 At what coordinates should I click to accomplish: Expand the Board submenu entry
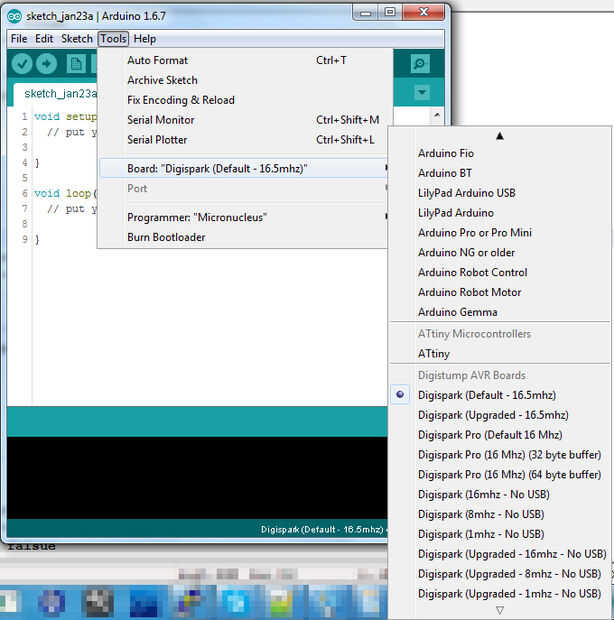[x=244, y=169]
